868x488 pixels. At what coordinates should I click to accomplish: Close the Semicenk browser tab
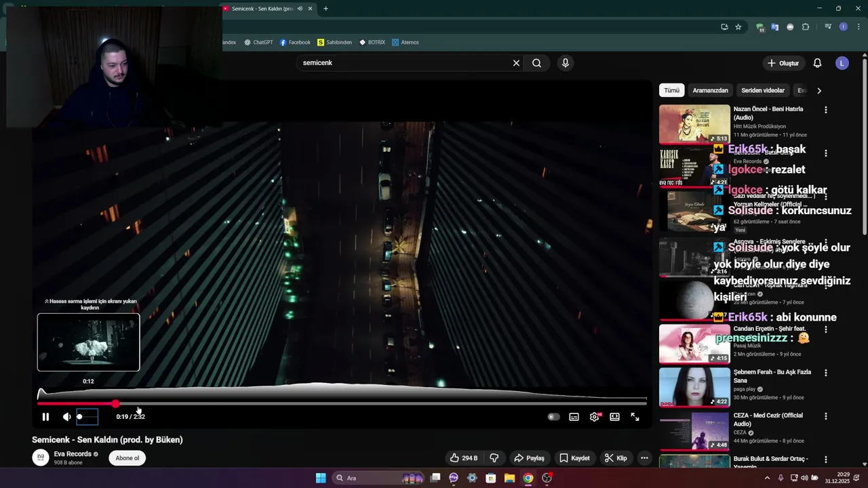pos(311,9)
